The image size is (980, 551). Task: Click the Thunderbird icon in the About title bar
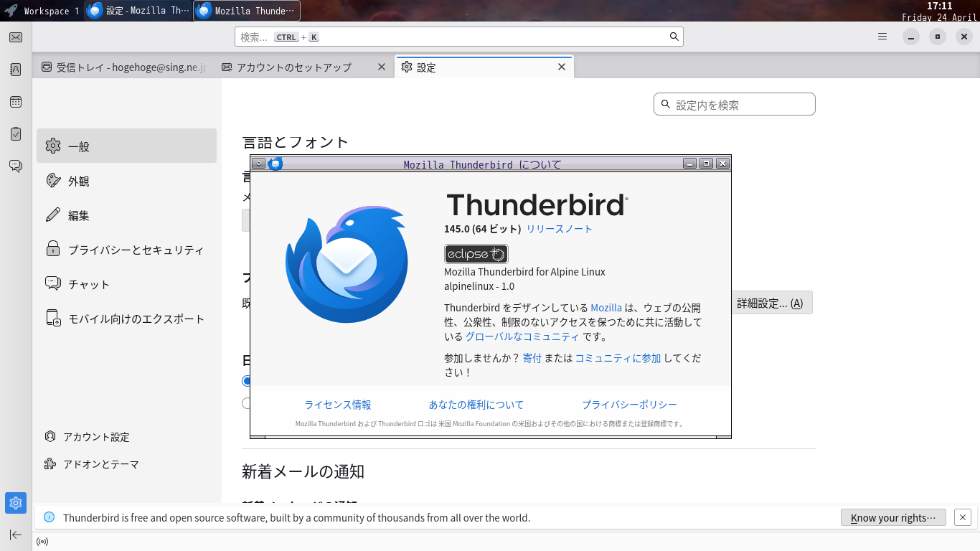[275, 164]
